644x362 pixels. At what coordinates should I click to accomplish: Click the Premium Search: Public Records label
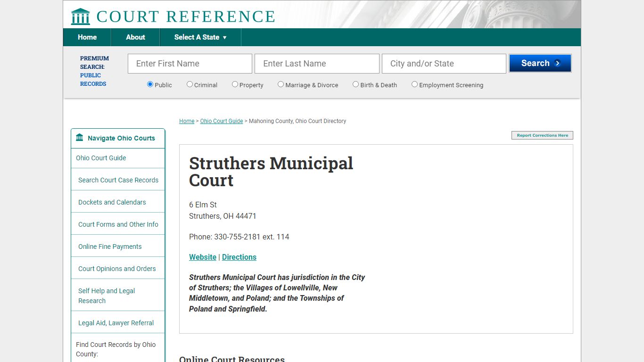pos(94,71)
